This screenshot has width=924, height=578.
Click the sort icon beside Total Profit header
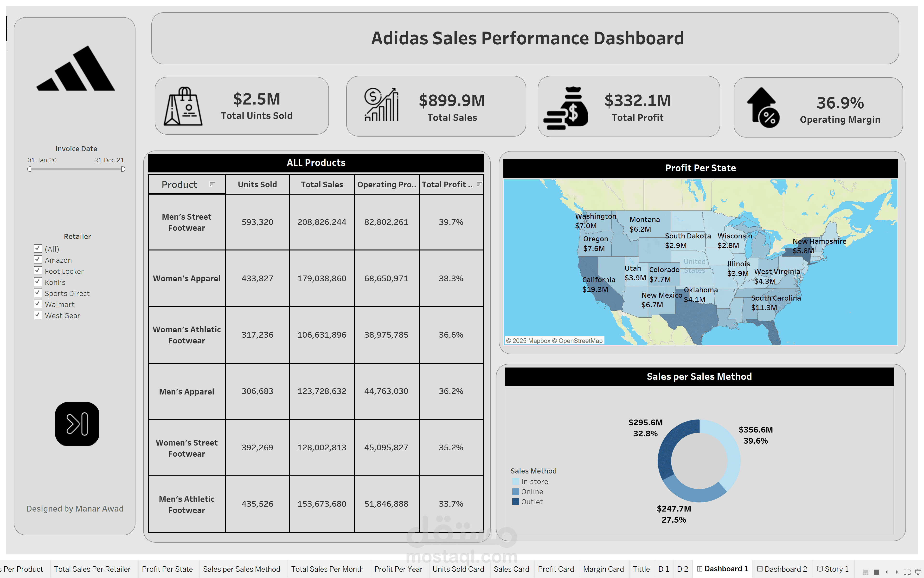click(x=479, y=184)
